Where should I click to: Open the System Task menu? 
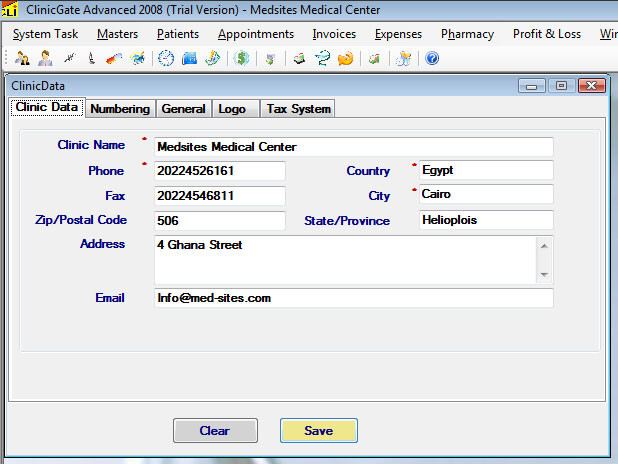coord(45,34)
